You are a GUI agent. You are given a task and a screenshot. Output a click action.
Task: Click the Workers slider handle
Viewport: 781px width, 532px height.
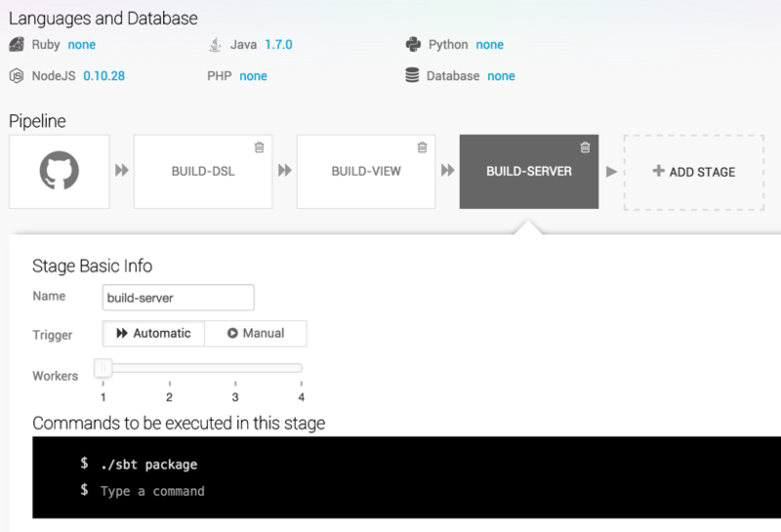[x=103, y=368]
